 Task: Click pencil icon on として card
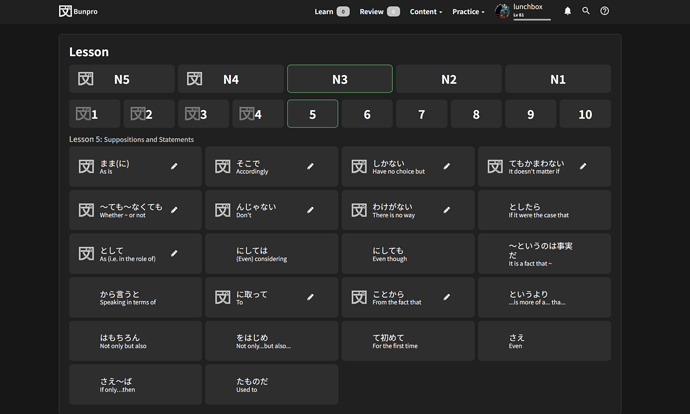click(x=174, y=254)
